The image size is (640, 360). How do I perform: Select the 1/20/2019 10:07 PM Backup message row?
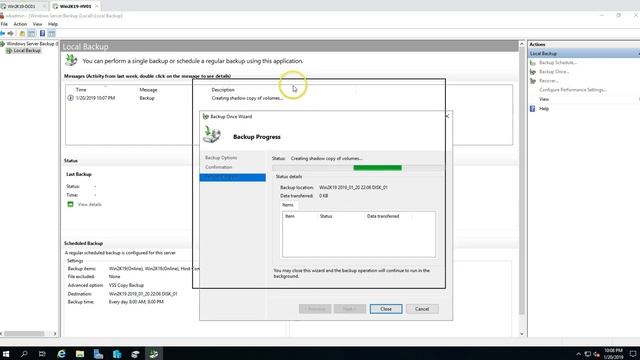(289, 98)
